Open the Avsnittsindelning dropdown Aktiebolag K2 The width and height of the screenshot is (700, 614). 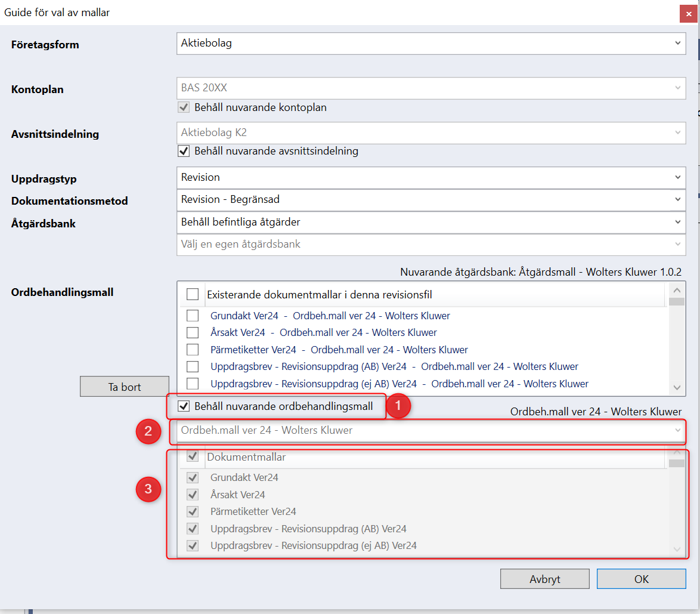[431, 132]
